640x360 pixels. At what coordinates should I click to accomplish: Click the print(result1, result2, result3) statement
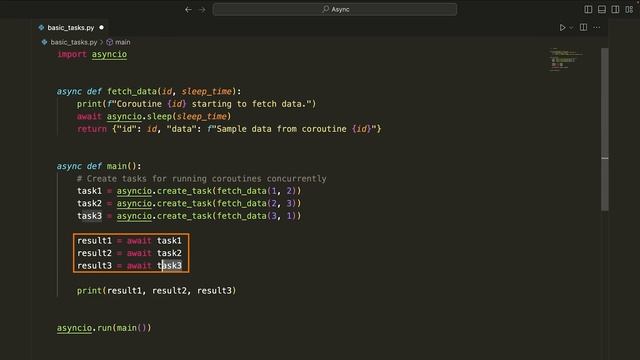(x=157, y=291)
